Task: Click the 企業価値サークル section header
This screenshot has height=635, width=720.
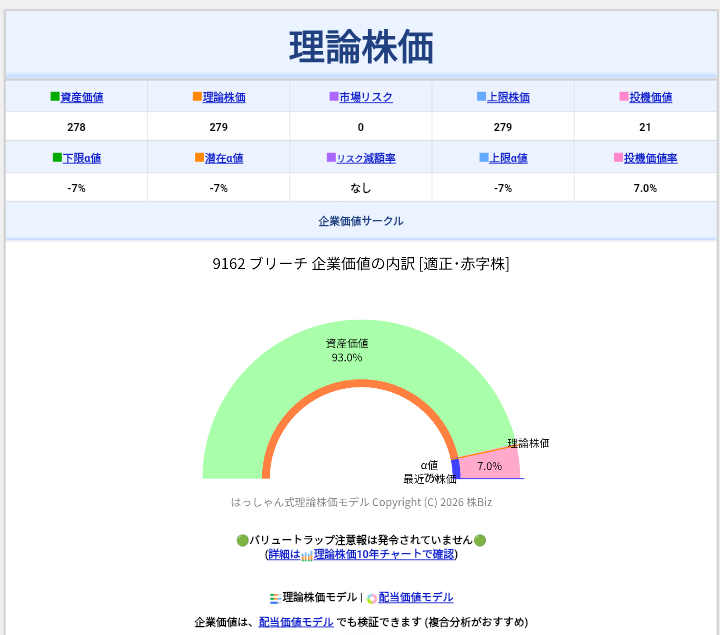Action: coord(361,221)
